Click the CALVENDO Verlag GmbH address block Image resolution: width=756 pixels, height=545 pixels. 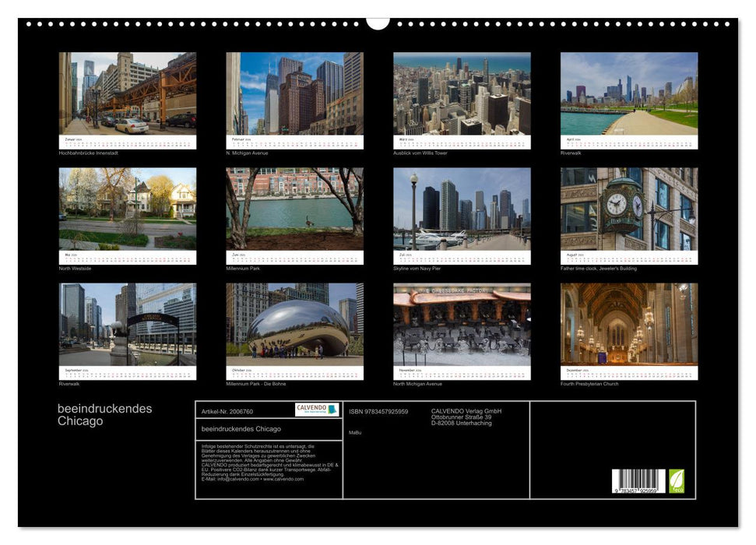click(467, 417)
